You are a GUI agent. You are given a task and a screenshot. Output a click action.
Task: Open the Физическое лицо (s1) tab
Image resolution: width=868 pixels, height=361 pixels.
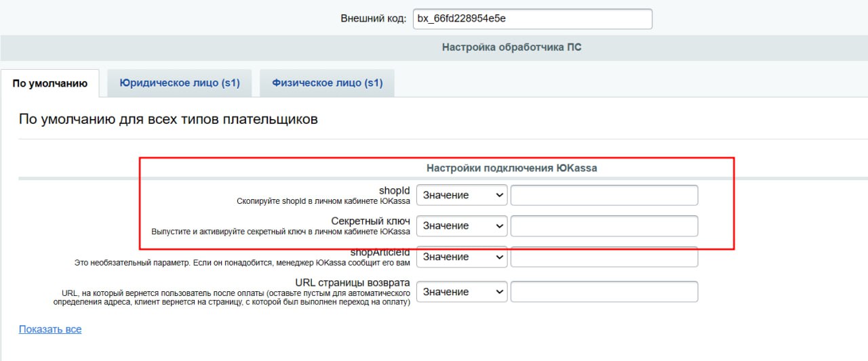coord(327,83)
